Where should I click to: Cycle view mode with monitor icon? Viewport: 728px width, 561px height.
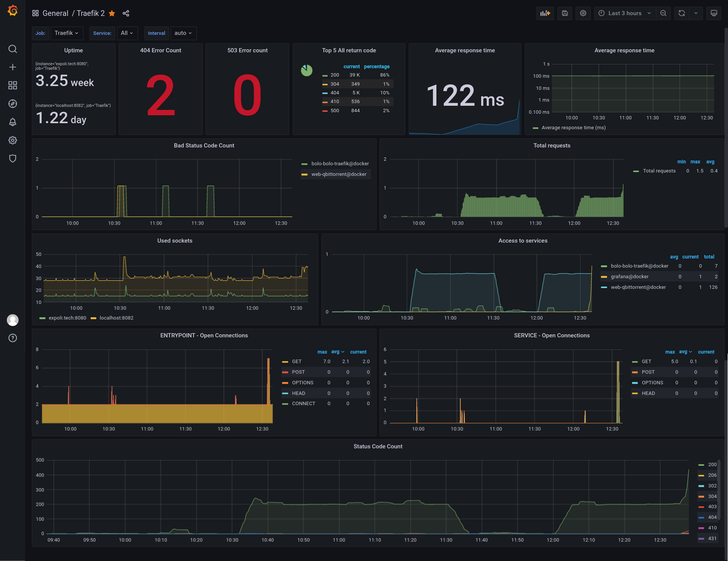click(x=714, y=13)
